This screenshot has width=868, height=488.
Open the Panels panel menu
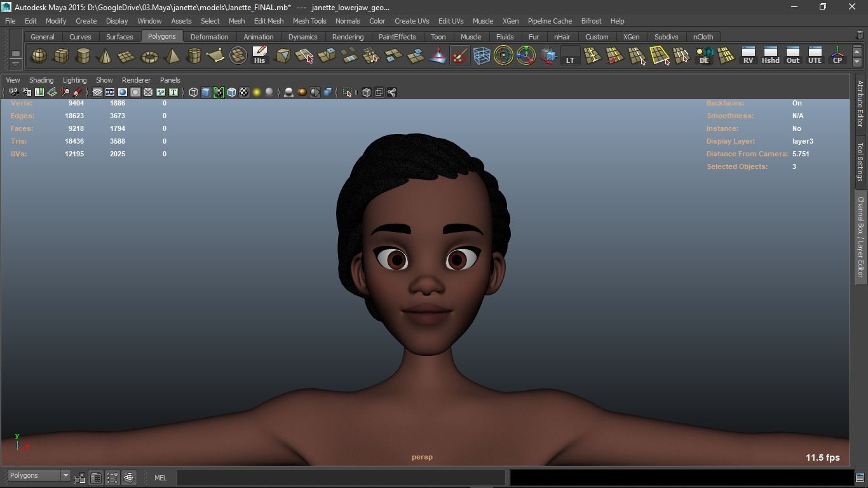click(x=170, y=80)
